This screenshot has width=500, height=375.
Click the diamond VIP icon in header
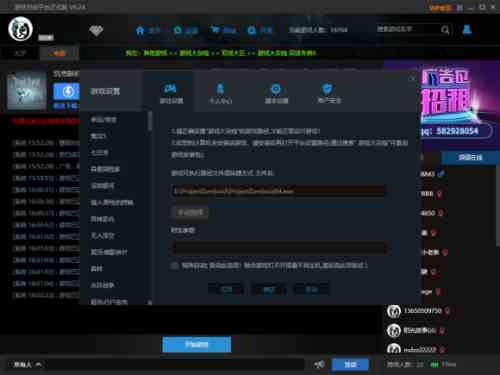pos(96,31)
